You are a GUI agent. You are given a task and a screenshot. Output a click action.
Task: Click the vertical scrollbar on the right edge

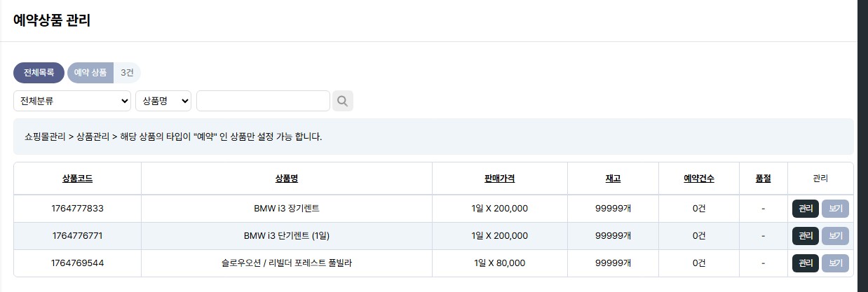click(862, 140)
